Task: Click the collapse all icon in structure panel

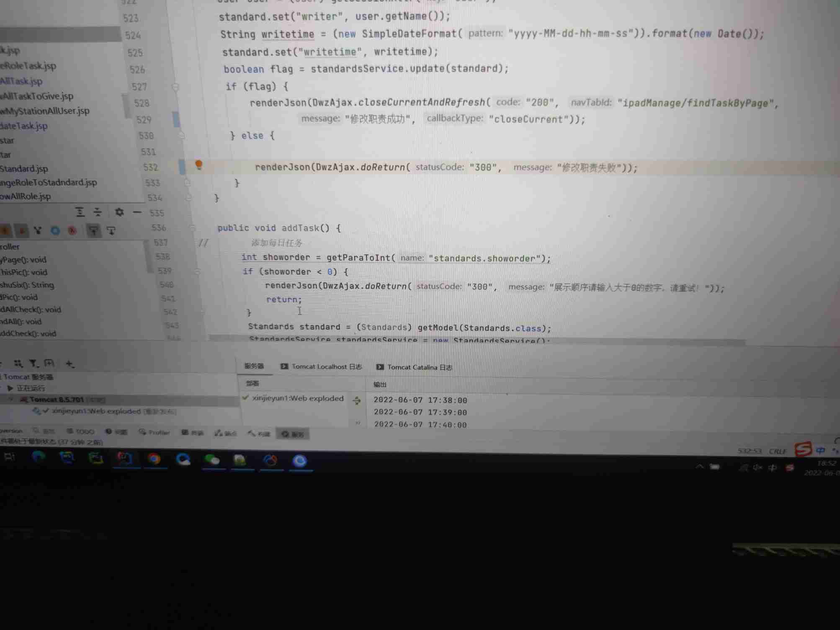Action: tap(98, 212)
